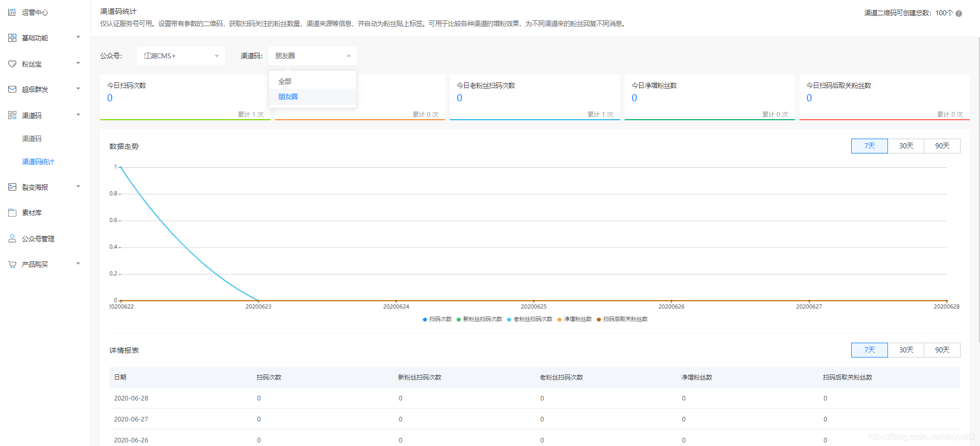The image size is (980, 446).
Task: Open 素材库 menu item
Action: coord(32,213)
